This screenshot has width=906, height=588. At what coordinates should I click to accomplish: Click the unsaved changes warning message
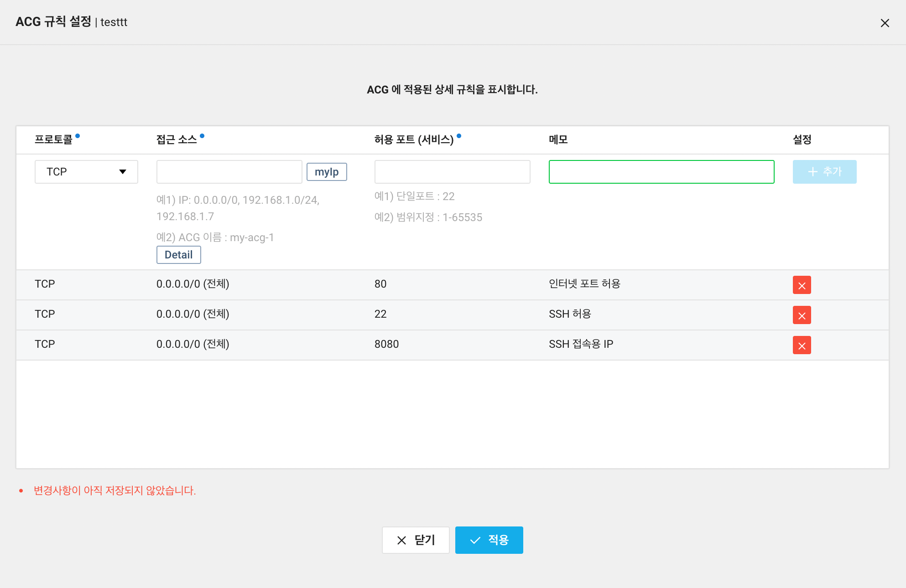tap(115, 490)
